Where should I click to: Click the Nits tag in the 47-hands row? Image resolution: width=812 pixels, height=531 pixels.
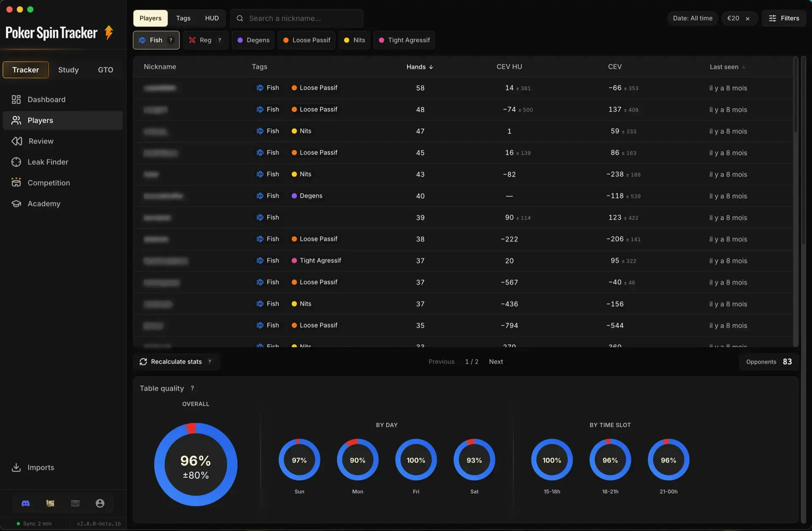tap(301, 131)
